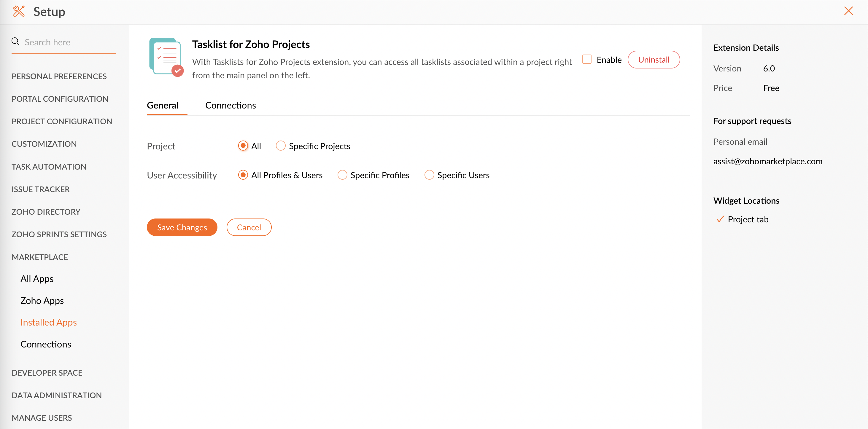Click the Project tab checkmark icon
This screenshot has height=429, width=868.
click(720, 219)
